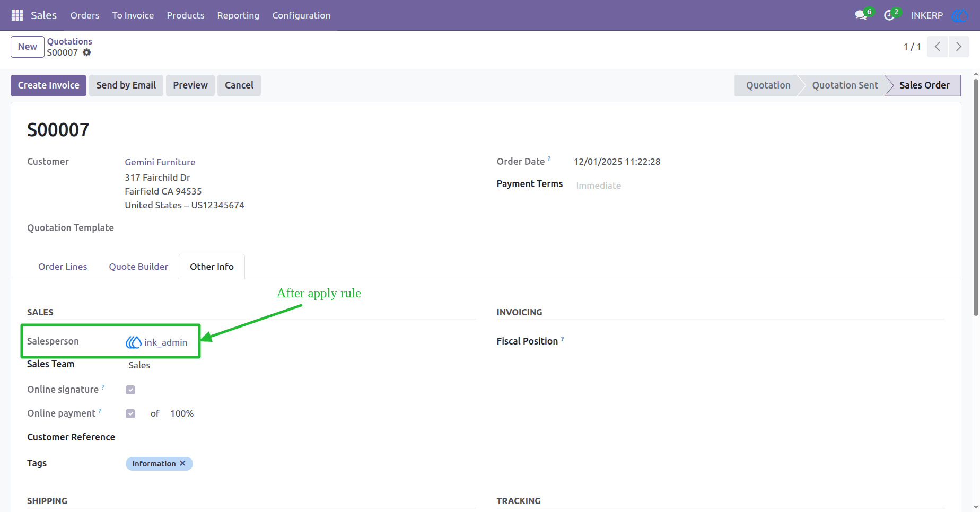980x512 pixels.
Task: Create a New quotation
Action: 28,47
